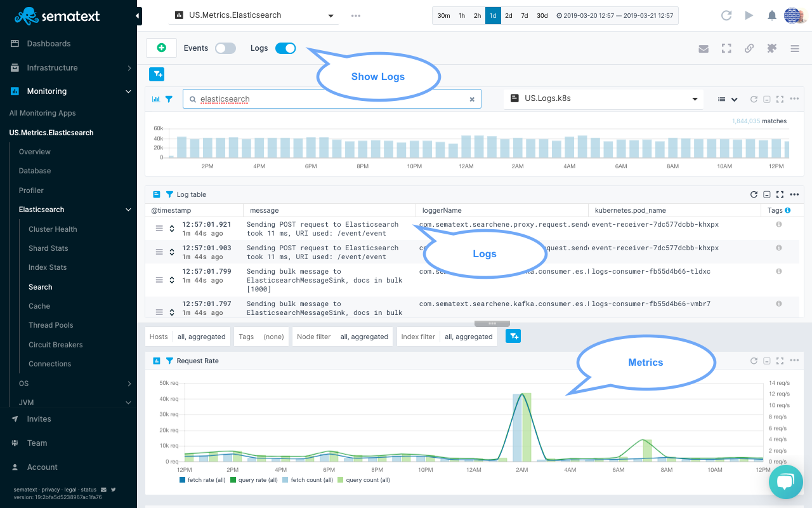Open row menu for 12:57:01.921 log
This screenshot has height=508, width=812.
coord(160,229)
